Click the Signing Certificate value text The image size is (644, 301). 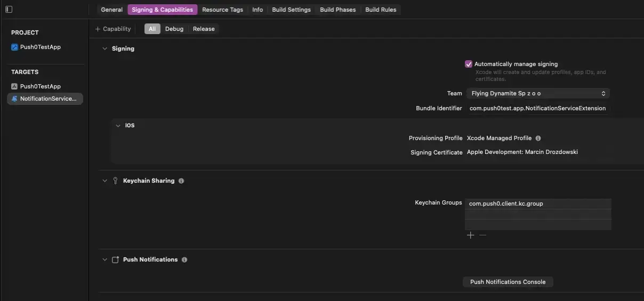tap(522, 152)
